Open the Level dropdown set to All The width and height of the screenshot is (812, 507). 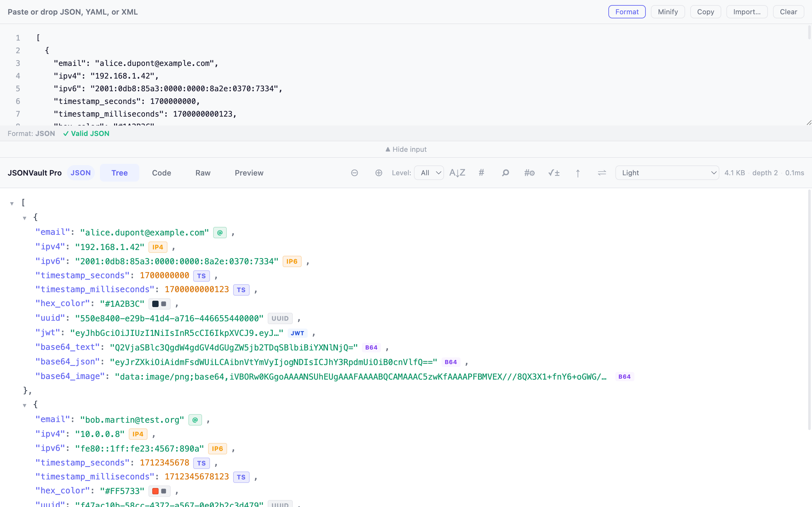429,173
